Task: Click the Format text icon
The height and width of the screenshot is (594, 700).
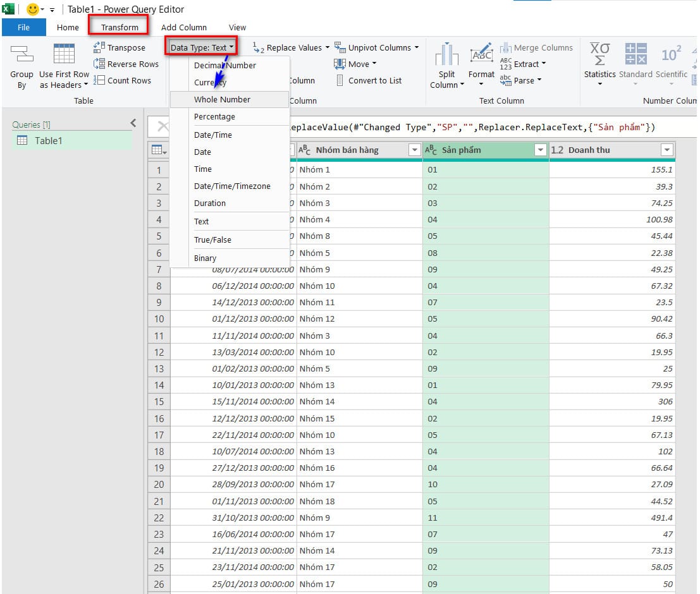Action: pos(481,55)
